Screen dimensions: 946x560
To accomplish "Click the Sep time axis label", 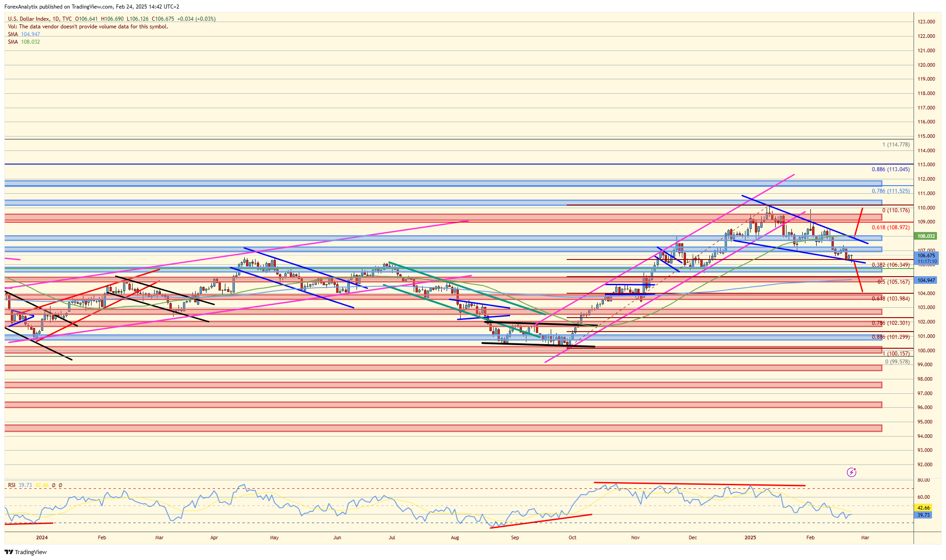I will click(515, 537).
